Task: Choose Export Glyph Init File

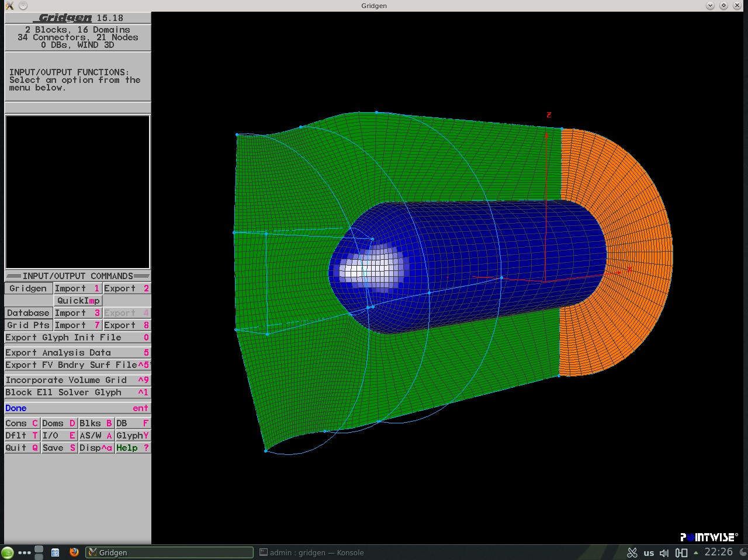Action: click(x=77, y=338)
